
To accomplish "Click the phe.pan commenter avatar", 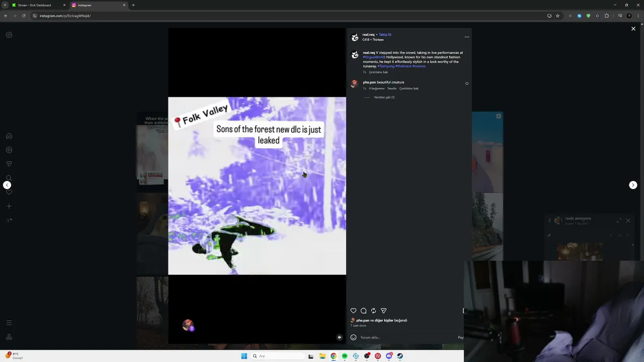I will point(354,83).
